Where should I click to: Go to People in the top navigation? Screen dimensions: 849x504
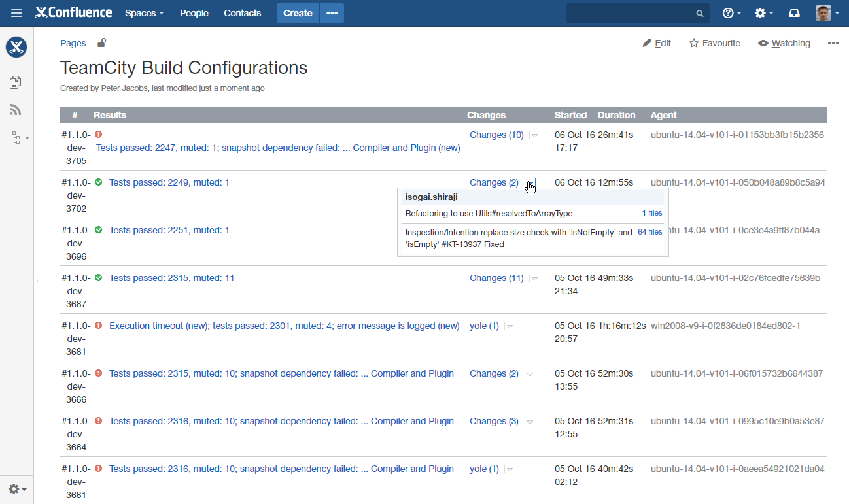click(x=194, y=13)
